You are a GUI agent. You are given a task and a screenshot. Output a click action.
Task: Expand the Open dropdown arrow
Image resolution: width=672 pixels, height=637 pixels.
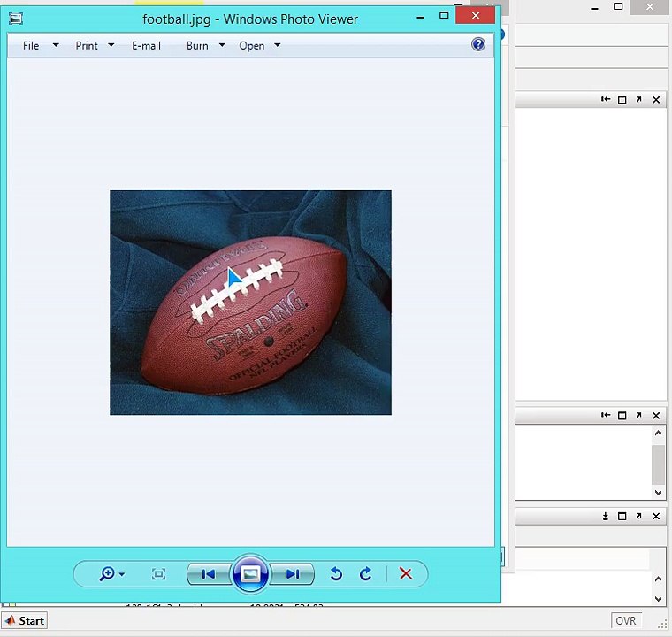coord(278,44)
